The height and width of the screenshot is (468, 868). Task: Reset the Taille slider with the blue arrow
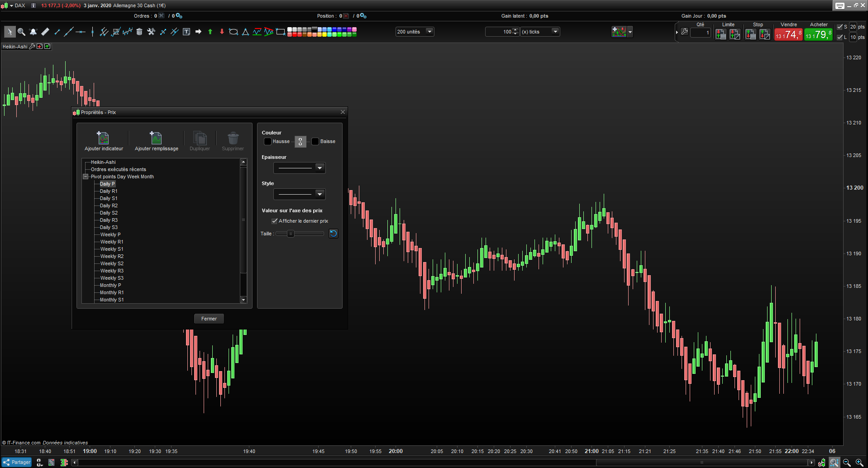[334, 234]
